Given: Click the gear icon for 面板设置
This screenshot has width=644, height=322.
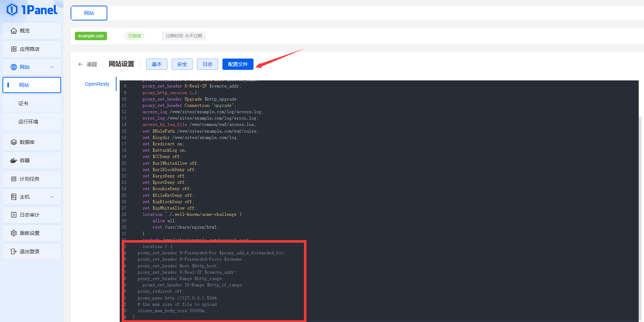Looking at the screenshot, I should point(14,233).
